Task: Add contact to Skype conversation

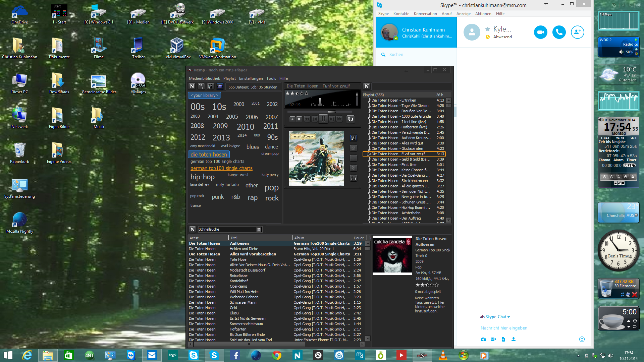Action: 577,32
